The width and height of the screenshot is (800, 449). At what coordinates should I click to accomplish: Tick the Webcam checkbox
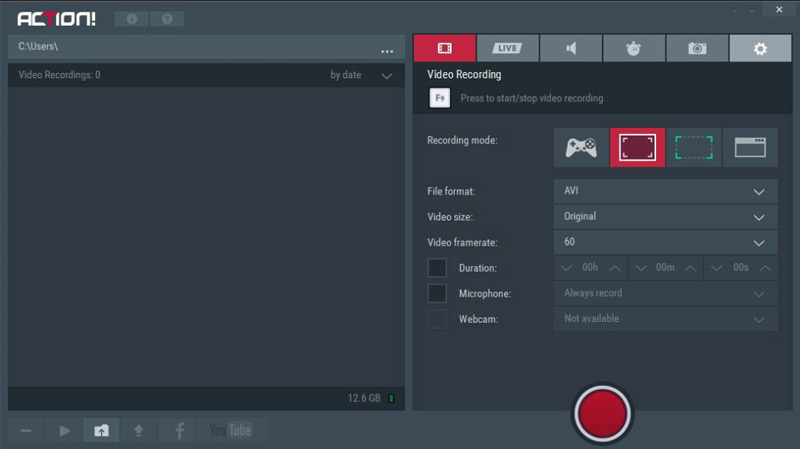(437, 319)
